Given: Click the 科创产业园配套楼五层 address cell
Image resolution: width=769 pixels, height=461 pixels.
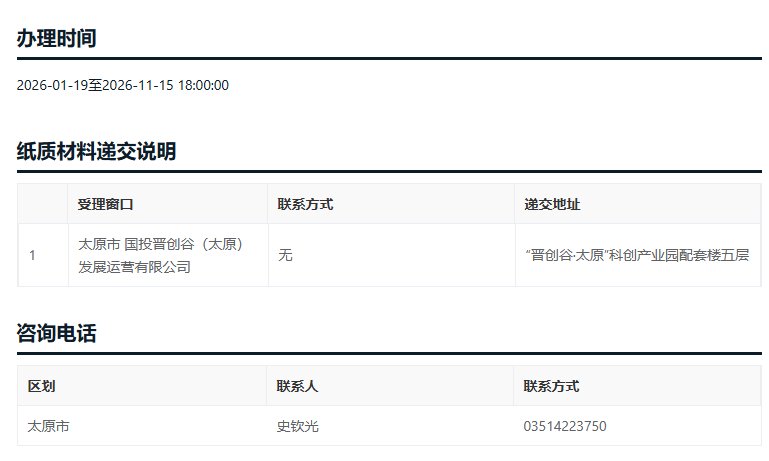Looking at the screenshot, I should 637,255.
